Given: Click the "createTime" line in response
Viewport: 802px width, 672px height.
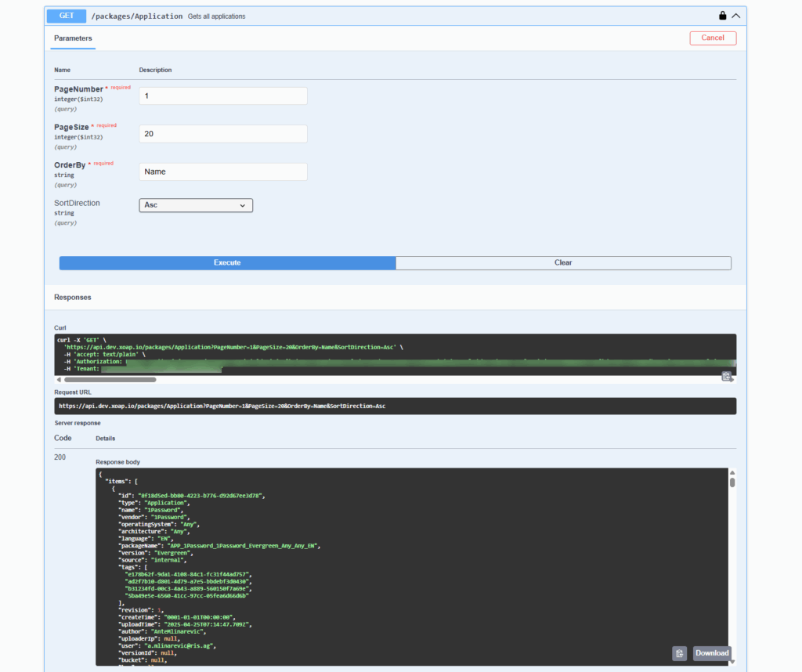Looking at the screenshot, I should [177, 617].
